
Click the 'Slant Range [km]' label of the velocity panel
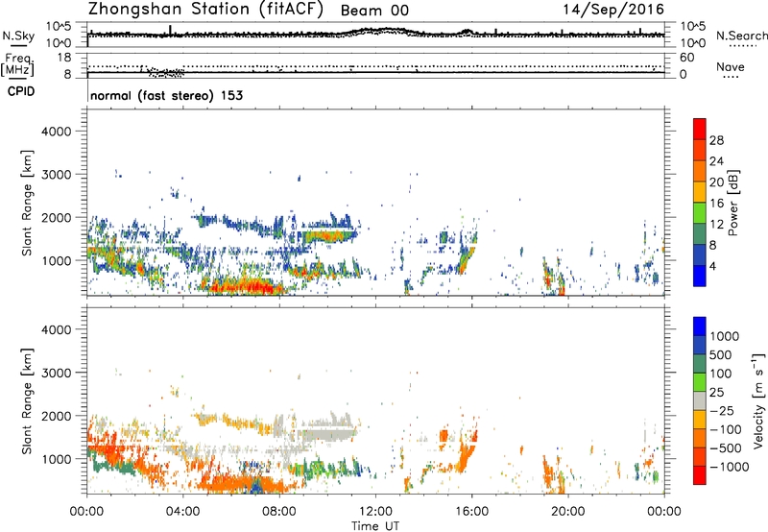pyautogui.click(x=27, y=401)
